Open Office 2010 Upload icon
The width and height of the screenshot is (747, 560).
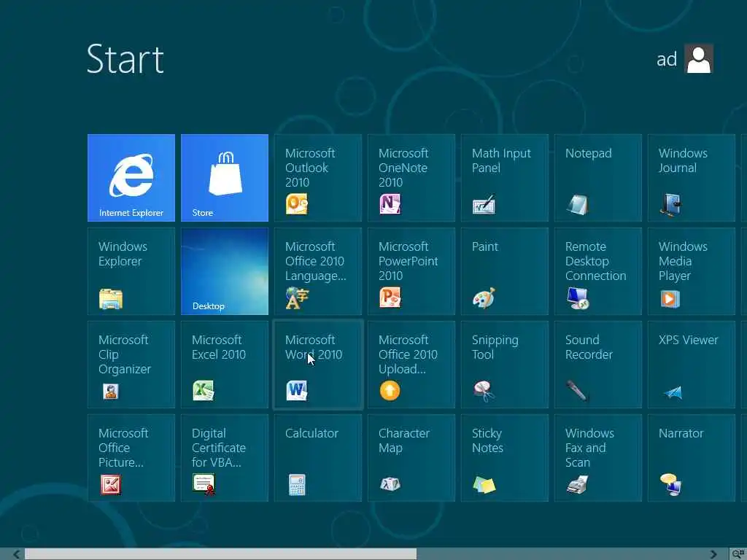pos(390,391)
